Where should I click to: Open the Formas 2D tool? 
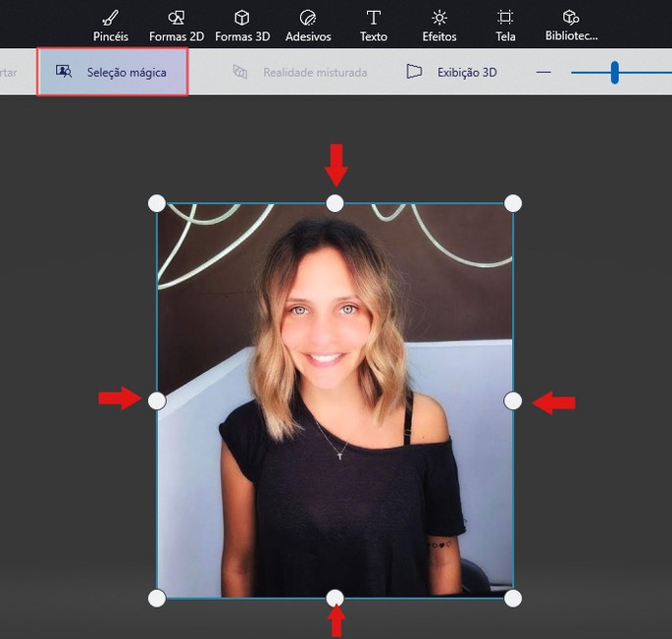point(176,25)
